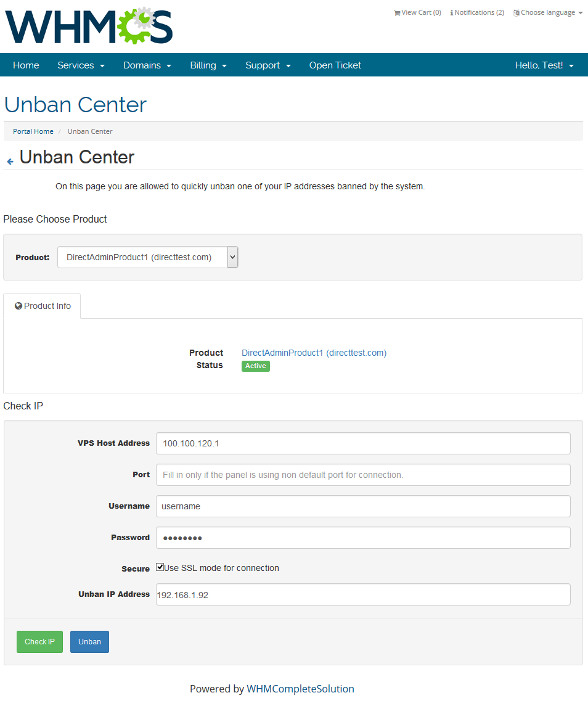Focus the Username input field
588x706 pixels.
click(x=363, y=507)
